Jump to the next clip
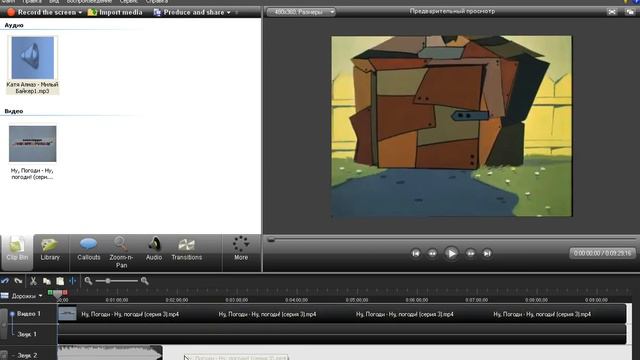The width and height of the screenshot is (640, 360). [x=487, y=253]
